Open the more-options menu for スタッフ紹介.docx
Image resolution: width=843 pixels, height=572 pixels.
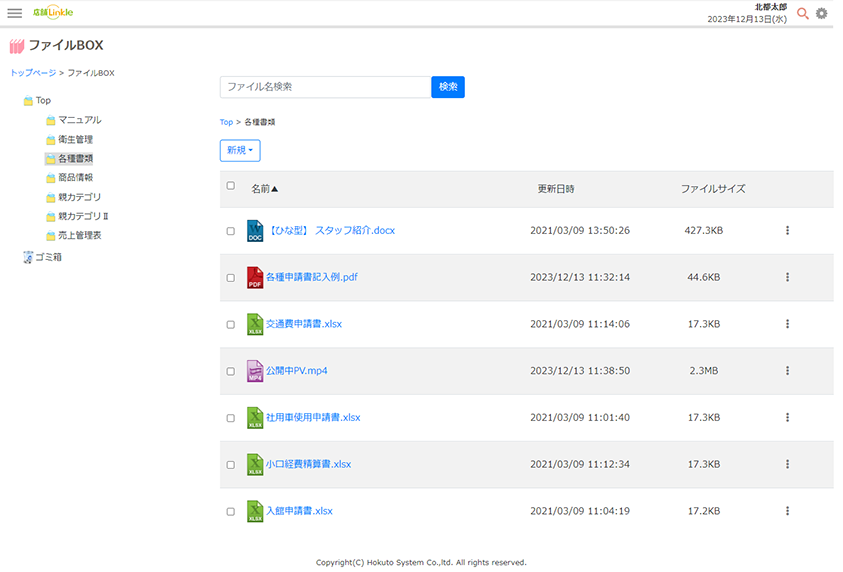point(788,230)
